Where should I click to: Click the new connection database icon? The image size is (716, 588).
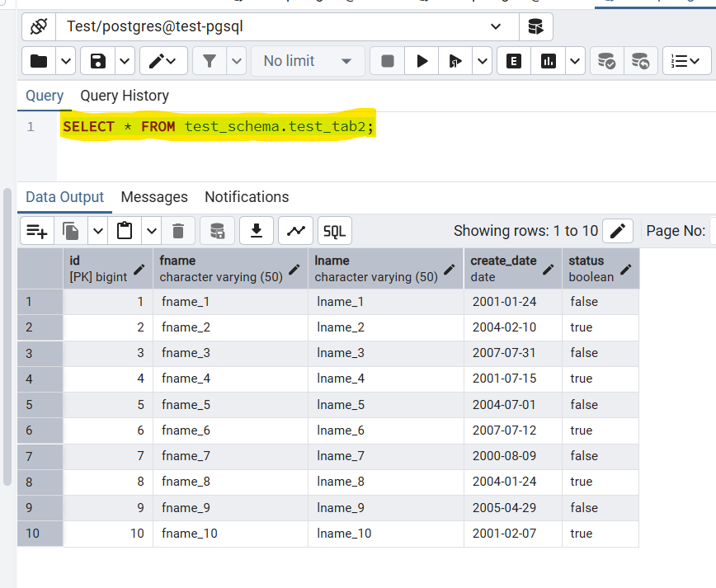pos(535,26)
